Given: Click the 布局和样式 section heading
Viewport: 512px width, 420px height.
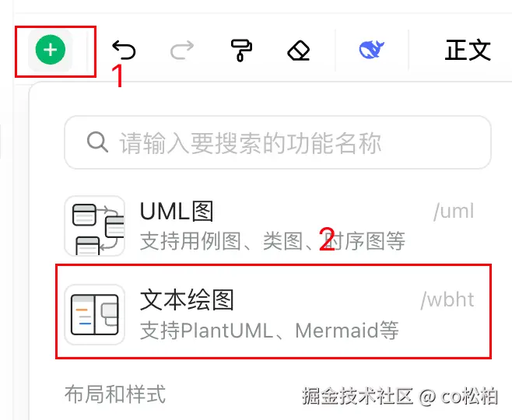Looking at the screenshot, I should pyautogui.click(x=115, y=394).
